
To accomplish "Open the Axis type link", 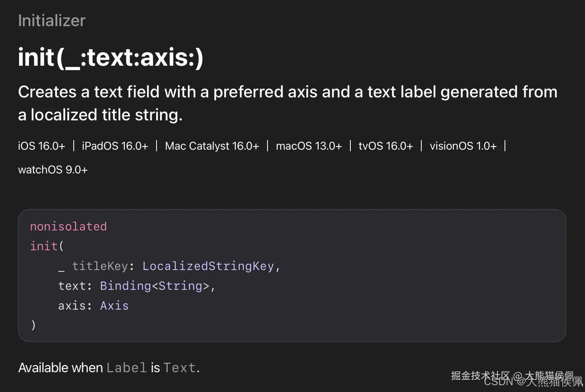I will [x=115, y=306].
